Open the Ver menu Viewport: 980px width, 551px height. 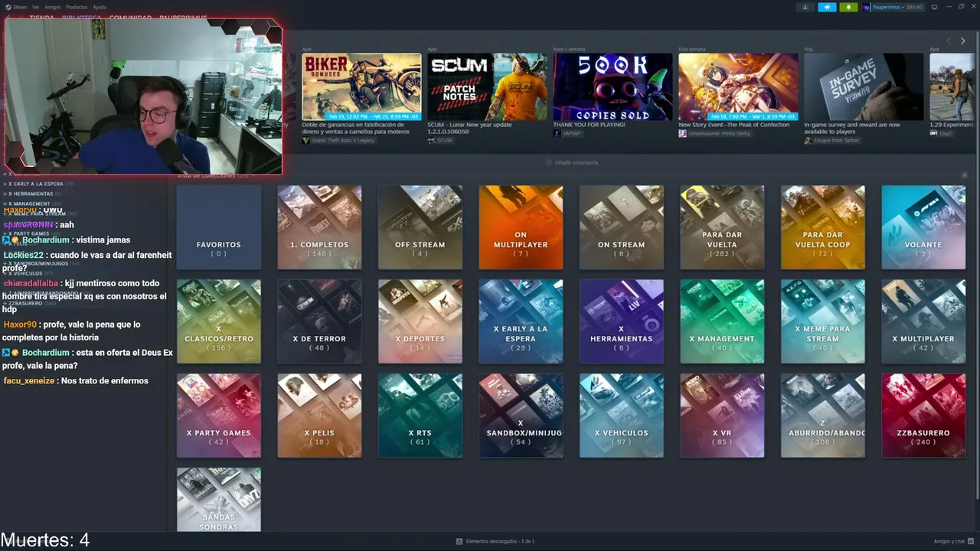click(36, 7)
